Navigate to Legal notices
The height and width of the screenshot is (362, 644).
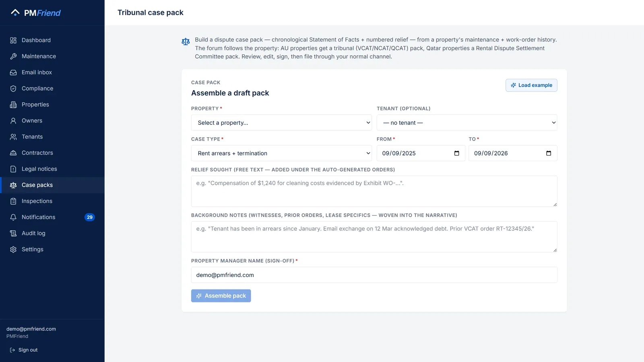pyautogui.click(x=52, y=169)
